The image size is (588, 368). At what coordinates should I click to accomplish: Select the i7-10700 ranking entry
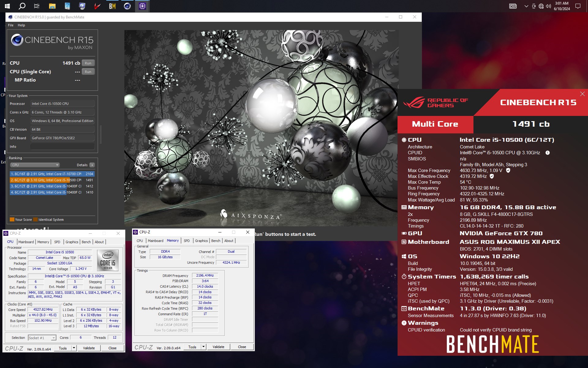(52, 174)
